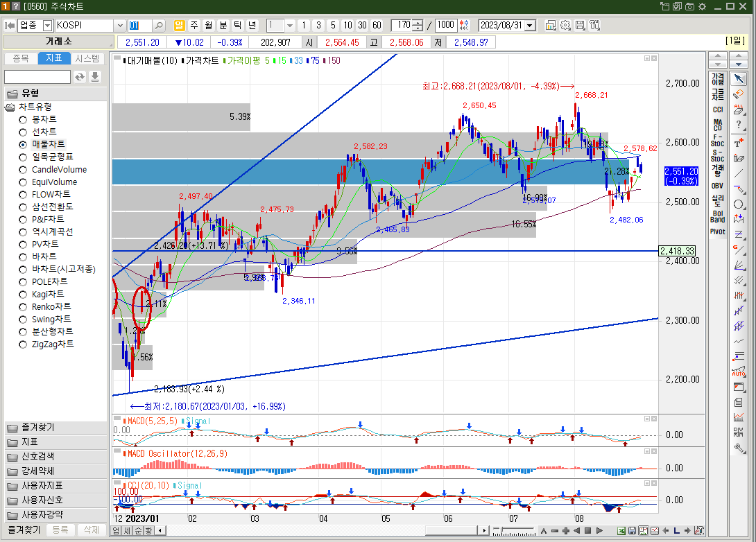
Task: Click the erase-all drawings eraser tool
Action: point(739,110)
